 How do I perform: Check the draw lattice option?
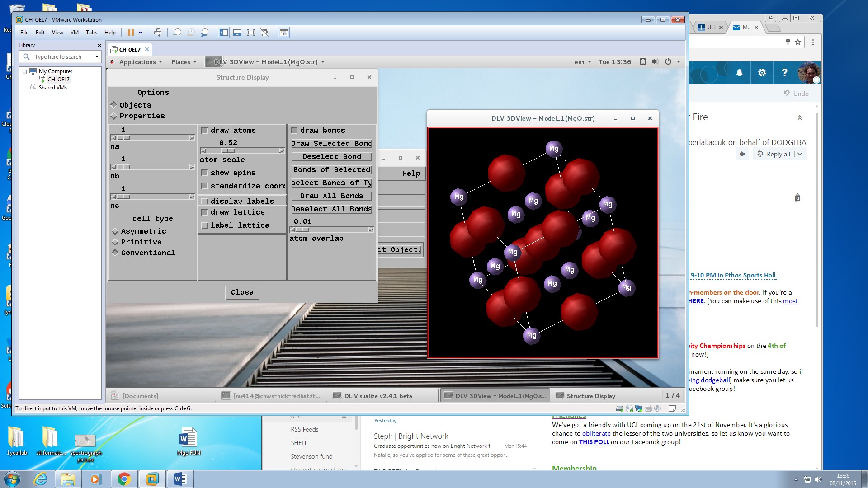(205, 212)
